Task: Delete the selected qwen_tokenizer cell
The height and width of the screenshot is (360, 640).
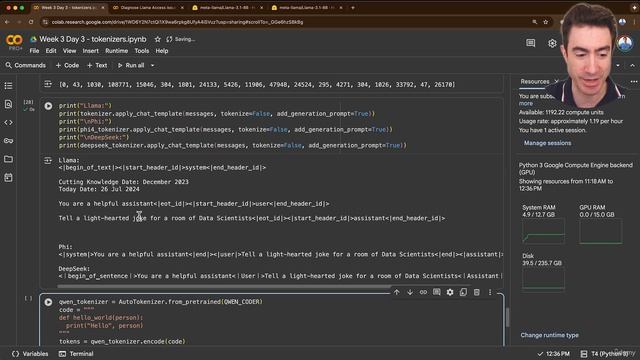Action: click(476, 292)
